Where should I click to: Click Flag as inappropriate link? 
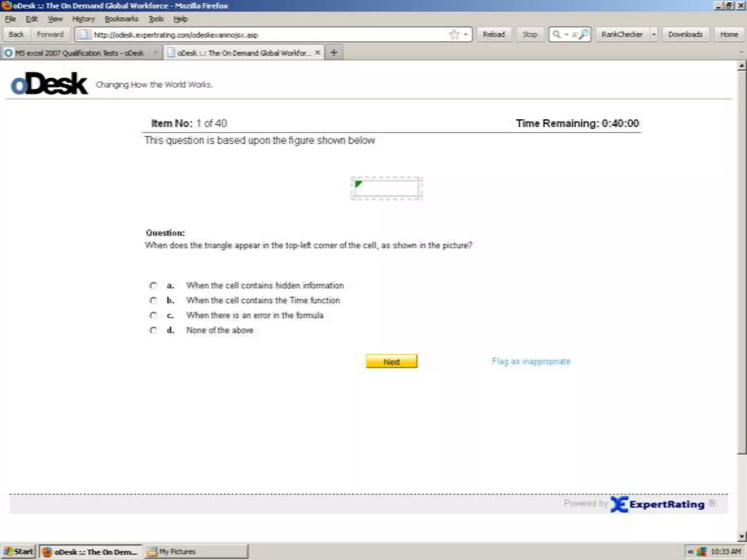[x=531, y=361]
